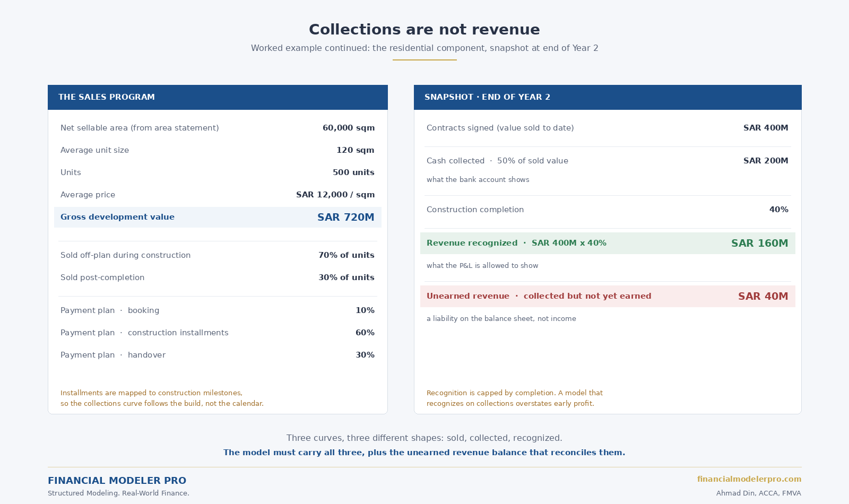
Task: Click the '60,000 sqm' value
Action: pos(349,128)
